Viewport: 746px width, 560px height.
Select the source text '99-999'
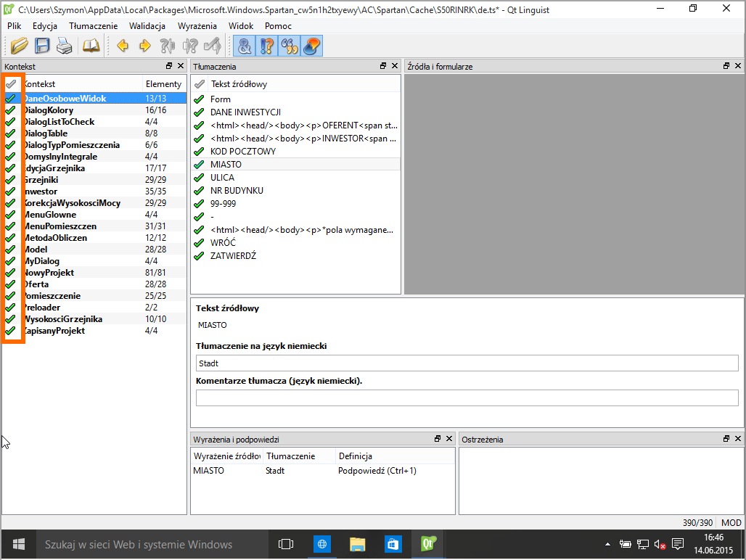coord(223,204)
